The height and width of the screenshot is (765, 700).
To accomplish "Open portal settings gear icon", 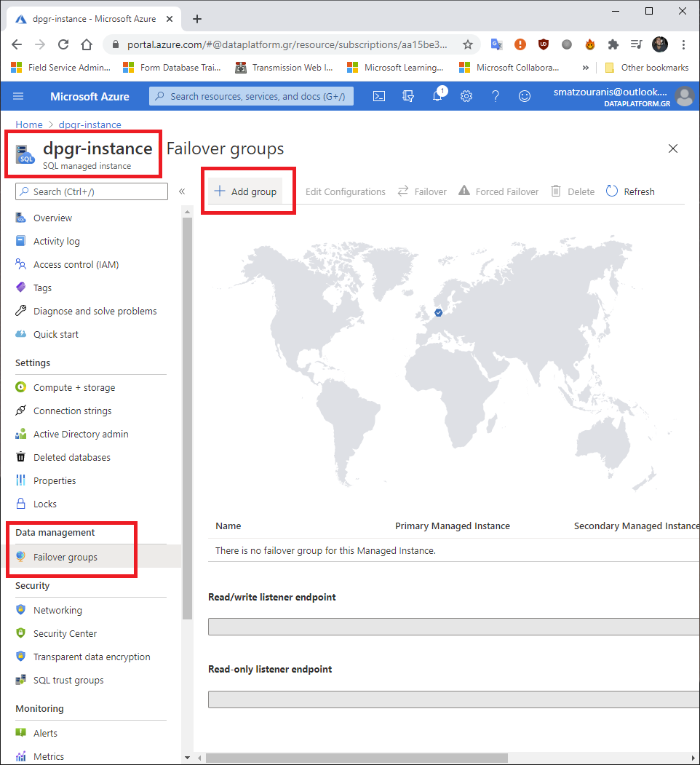I will [x=466, y=96].
